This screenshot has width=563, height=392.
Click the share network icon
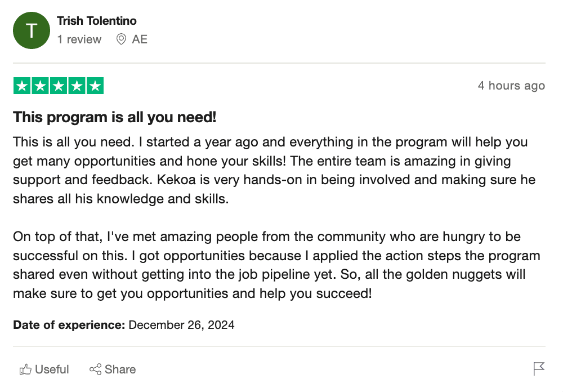point(95,369)
